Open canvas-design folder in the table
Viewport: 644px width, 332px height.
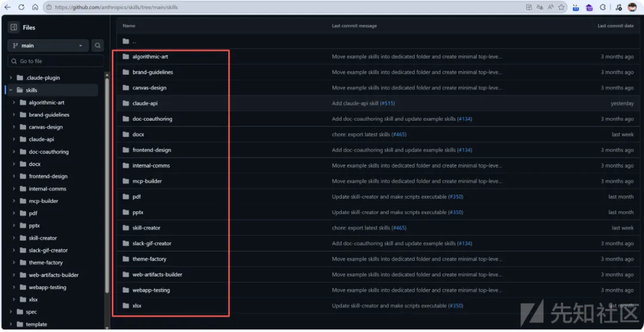tap(150, 88)
